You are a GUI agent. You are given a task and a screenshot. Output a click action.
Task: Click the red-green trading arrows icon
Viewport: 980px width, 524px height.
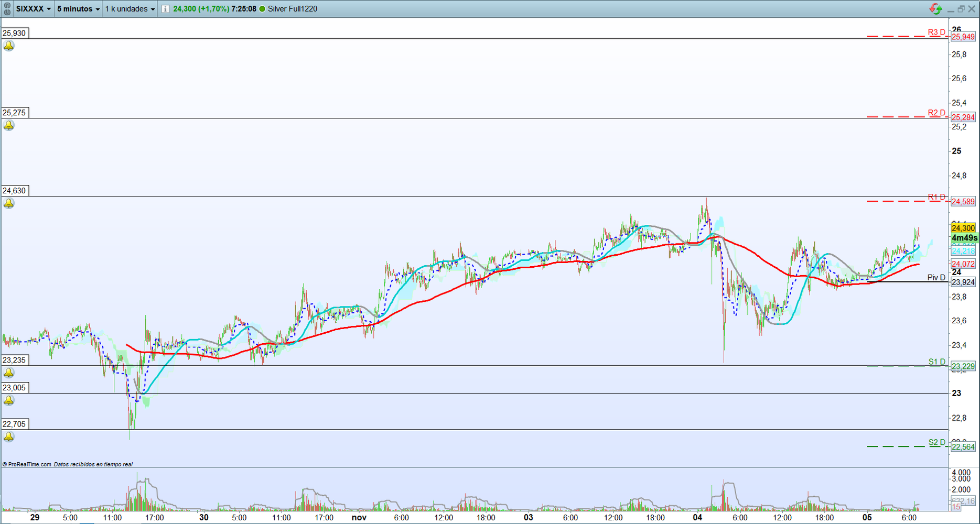[x=935, y=8]
